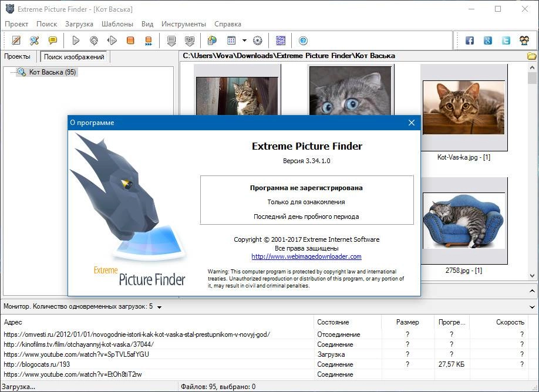Stop download with orange square icon

tap(130, 40)
